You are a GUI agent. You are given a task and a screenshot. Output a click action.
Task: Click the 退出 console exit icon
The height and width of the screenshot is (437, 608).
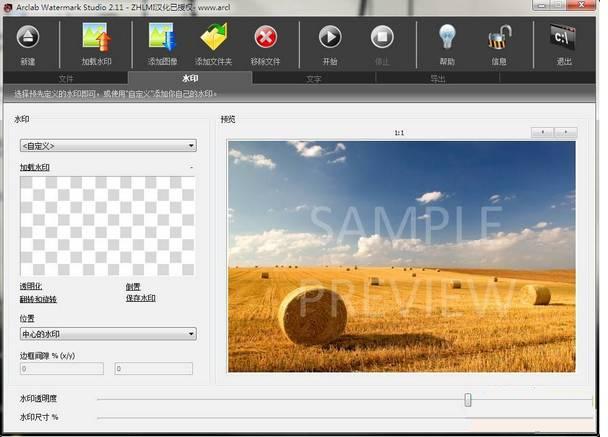coord(563,37)
